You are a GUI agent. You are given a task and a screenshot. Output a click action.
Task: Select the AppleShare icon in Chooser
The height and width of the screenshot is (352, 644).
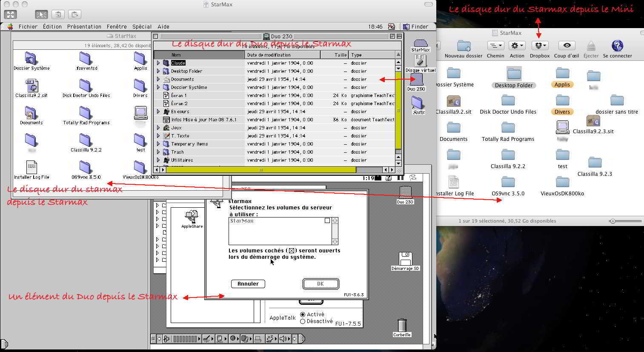pos(192,217)
